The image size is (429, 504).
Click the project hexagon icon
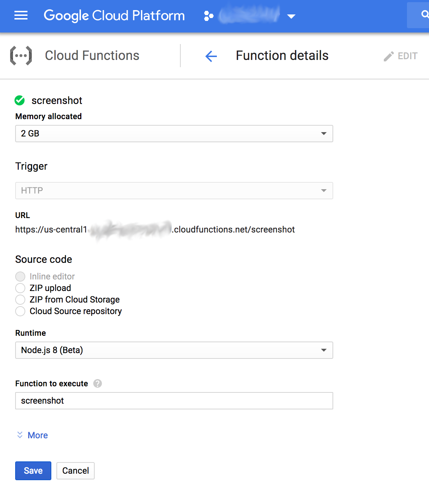click(209, 16)
